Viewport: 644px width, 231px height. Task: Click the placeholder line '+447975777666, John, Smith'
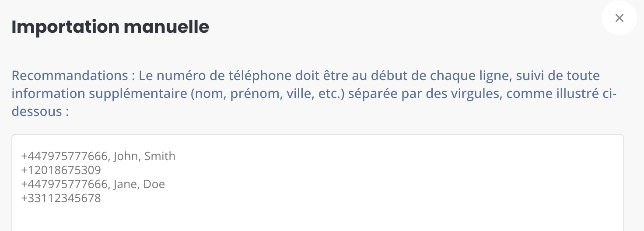click(x=98, y=156)
